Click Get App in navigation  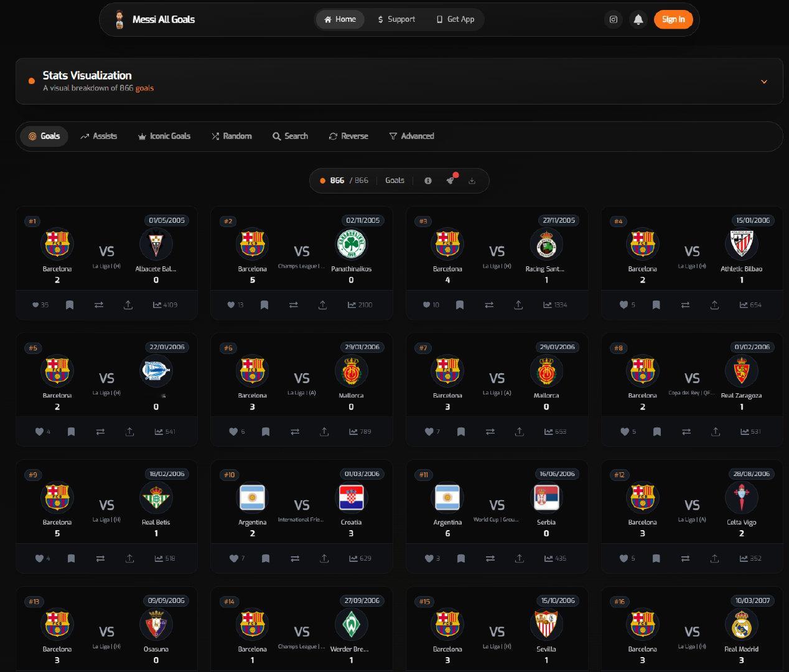point(455,19)
